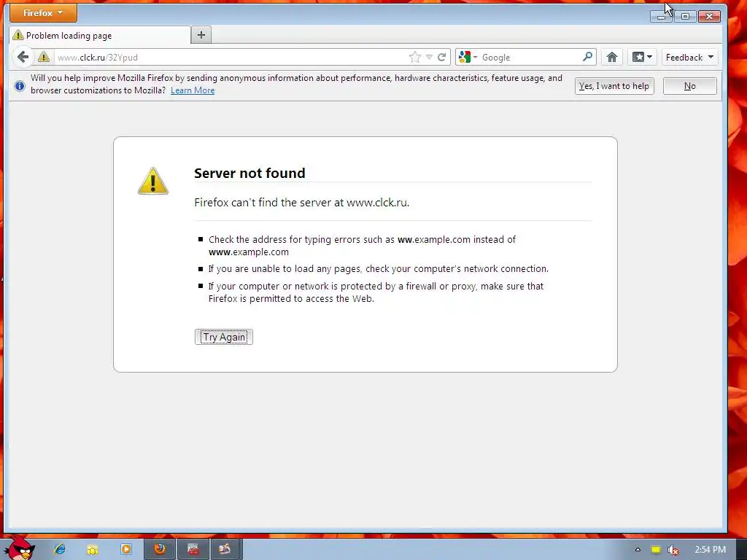
Task: Open the search engine selector
Action: [468, 57]
